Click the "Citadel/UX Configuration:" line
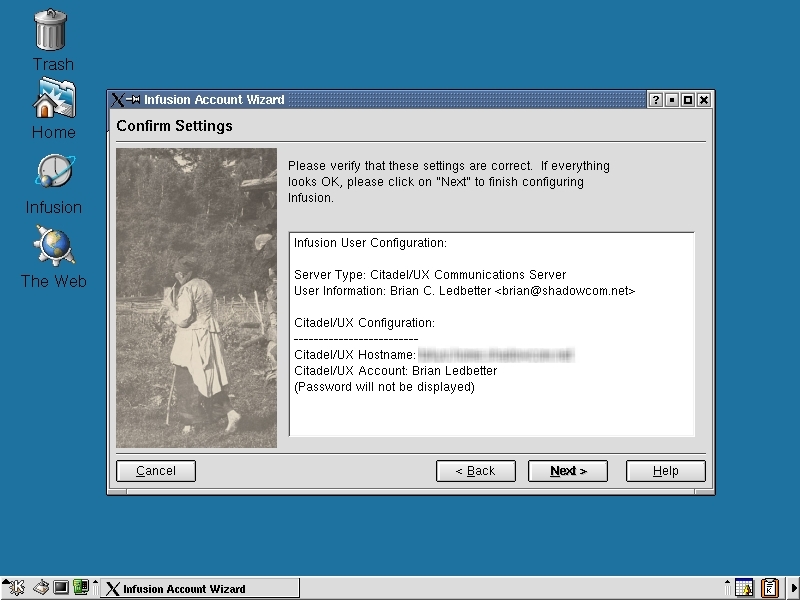The height and width of the screenshot is (600, 800). (364, 323)
